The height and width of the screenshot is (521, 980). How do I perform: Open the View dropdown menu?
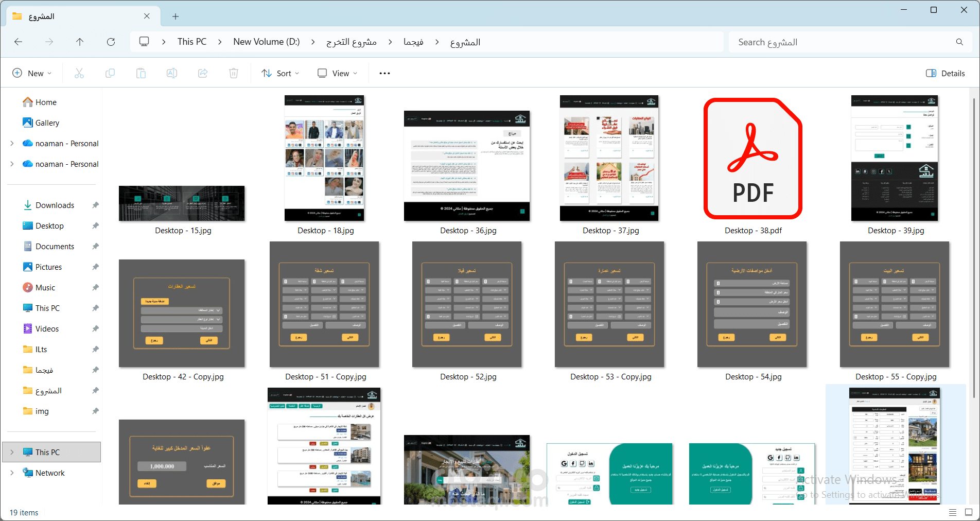(337, 73)
